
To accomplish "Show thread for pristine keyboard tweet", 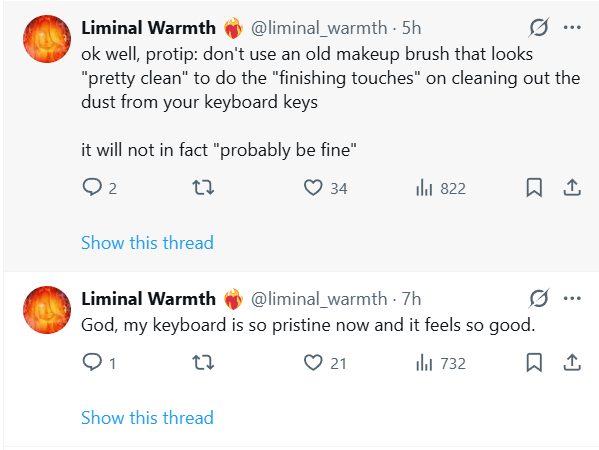I will (x=147, y=418).
